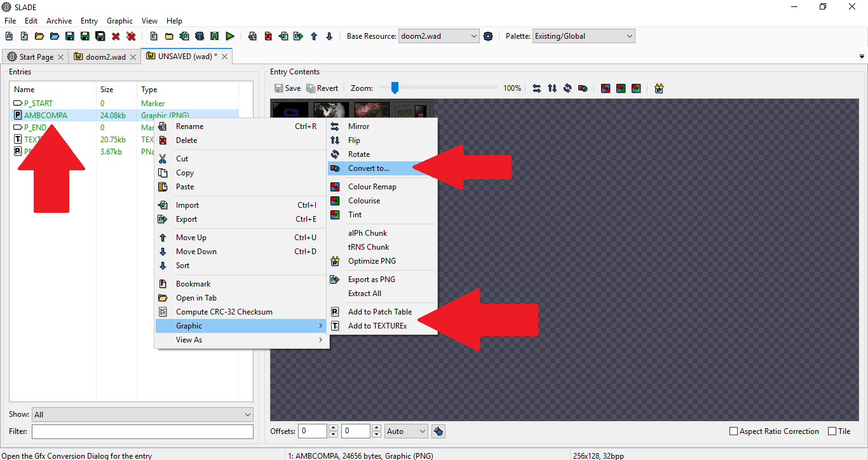
Task: Click the Name column header
Action: [53, 90]
